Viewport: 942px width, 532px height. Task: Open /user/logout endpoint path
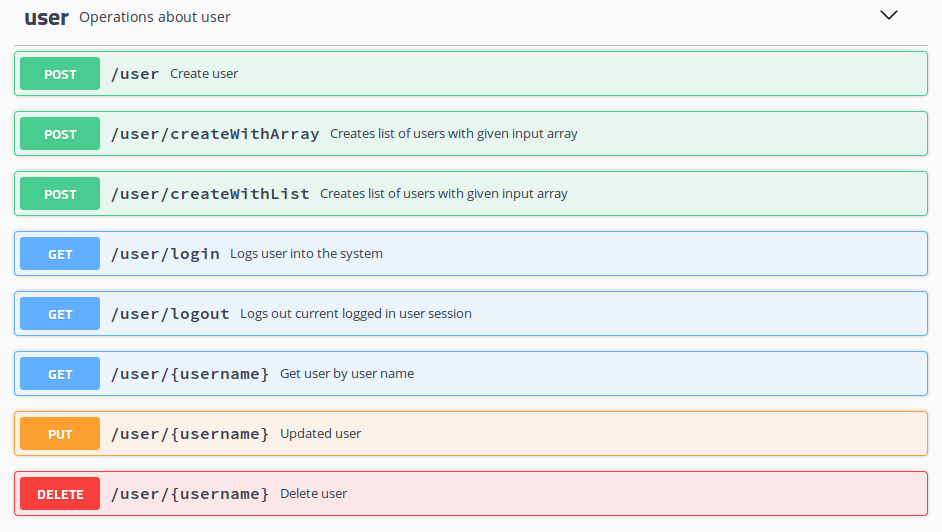pyautogui.click(x=170, y=314)
